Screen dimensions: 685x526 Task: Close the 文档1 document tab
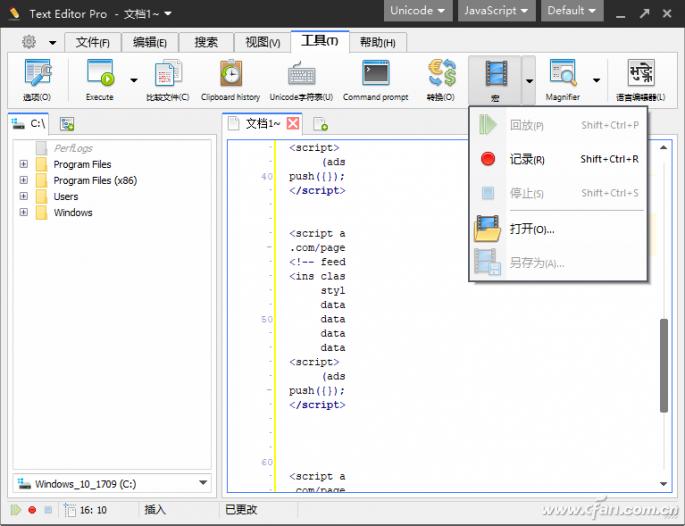293,124
